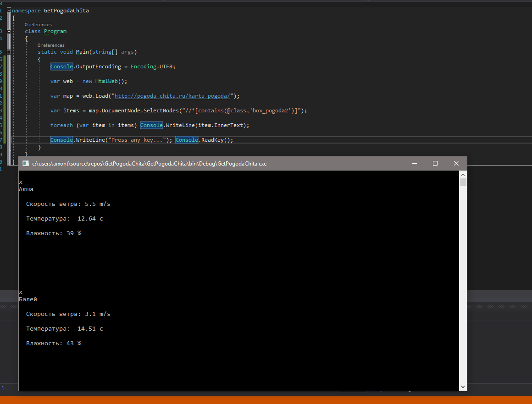The width and height of the screenshot is (532, 404).
Task: Click the Encoding type name in code
Action: pos(143,66)
